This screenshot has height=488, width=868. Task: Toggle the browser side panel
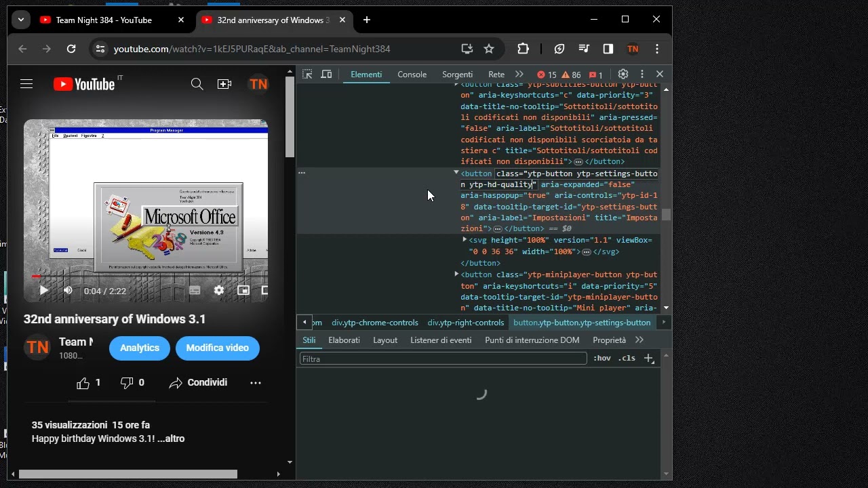(x=608, y=49)
